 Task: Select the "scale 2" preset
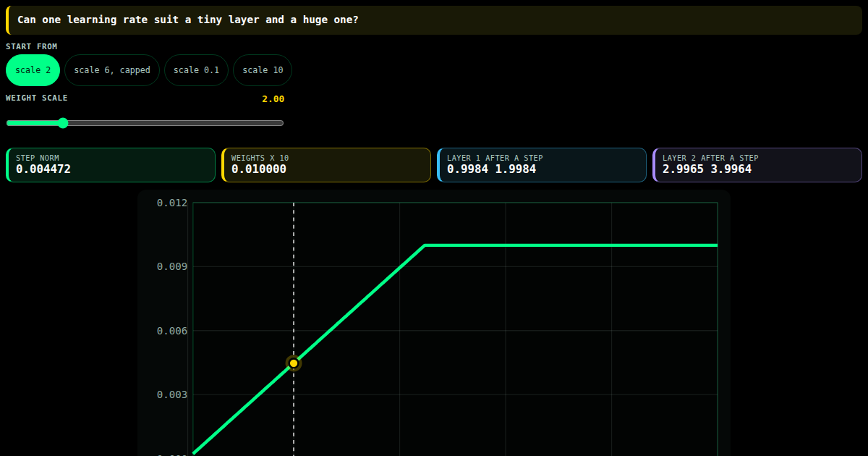click(33, 70)
